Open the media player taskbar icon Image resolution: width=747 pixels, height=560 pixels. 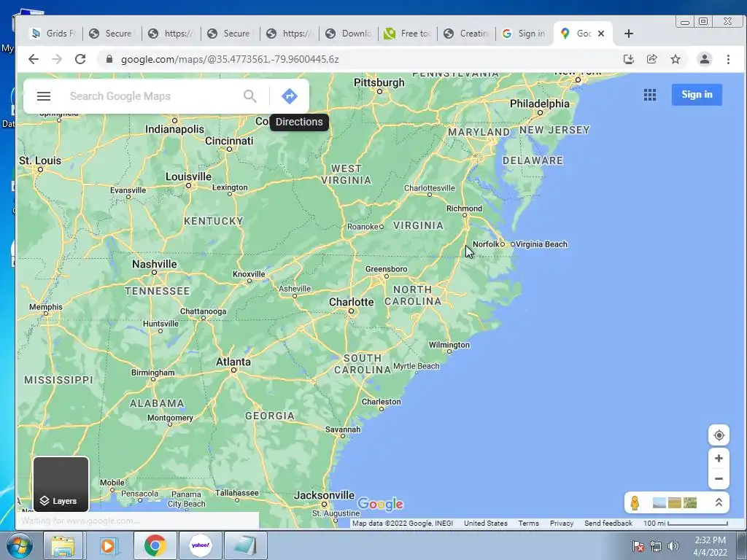click(x=108, y=545)
